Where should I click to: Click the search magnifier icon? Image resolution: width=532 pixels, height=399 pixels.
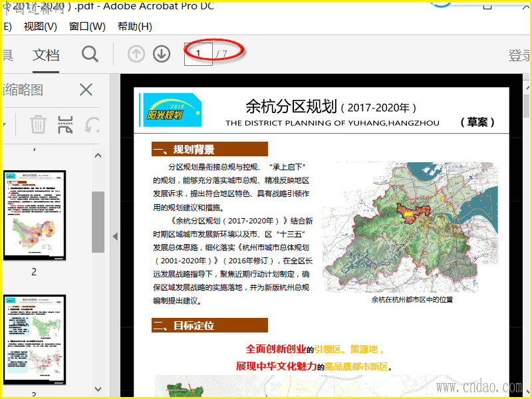[90, 55]
